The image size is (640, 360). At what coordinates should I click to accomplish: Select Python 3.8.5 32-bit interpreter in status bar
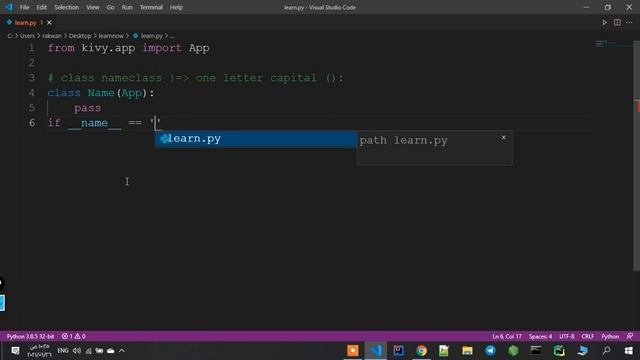[x=30, y=336]
